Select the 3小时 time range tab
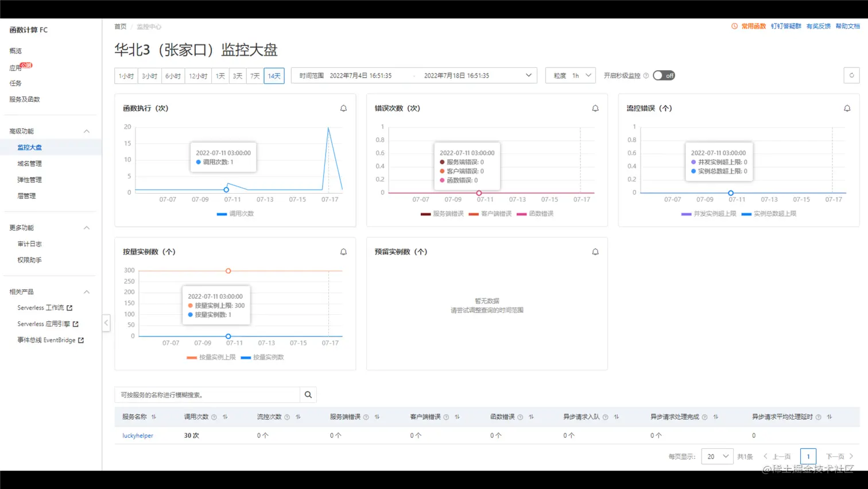This screenshot has width=868, height=489. [x=149, y=76]
